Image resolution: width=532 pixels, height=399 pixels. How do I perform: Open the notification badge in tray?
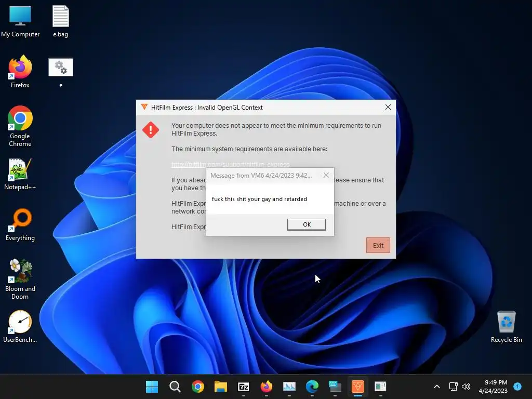coord(517,386)
